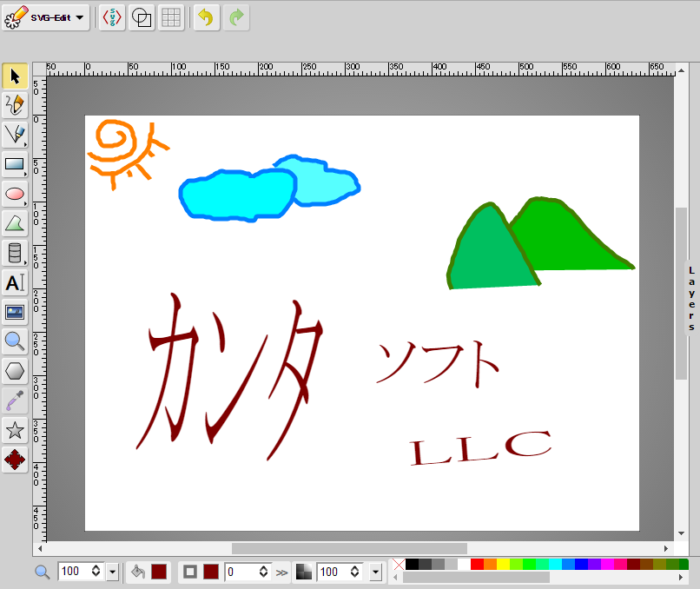
Task: Open the SVG-Edit main menu
Action: coord(45,17)
